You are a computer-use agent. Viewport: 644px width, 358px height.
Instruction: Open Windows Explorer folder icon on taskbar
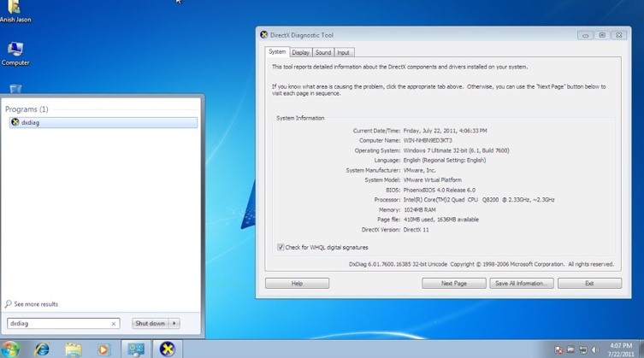[x=73, y=349]
